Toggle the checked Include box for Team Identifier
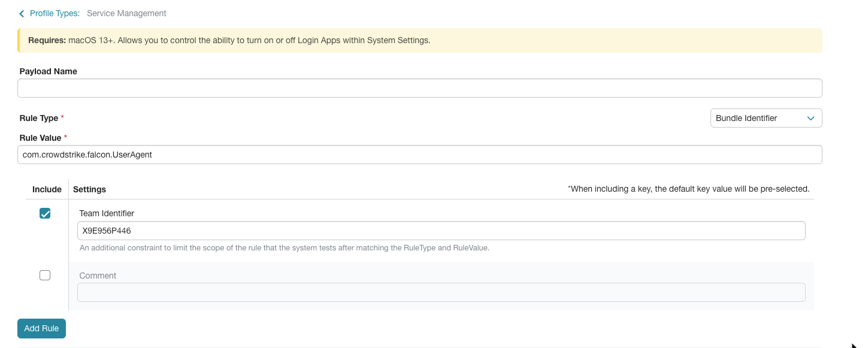The height and width of the screenshot is (348, 868). [x=45, y=213]
